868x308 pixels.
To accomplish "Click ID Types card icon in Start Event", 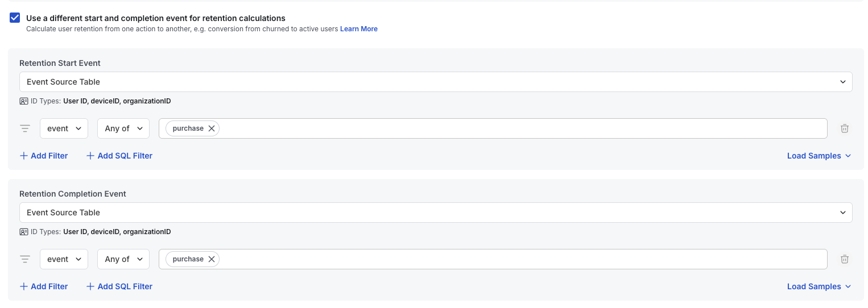I will (x=24, y=101).
